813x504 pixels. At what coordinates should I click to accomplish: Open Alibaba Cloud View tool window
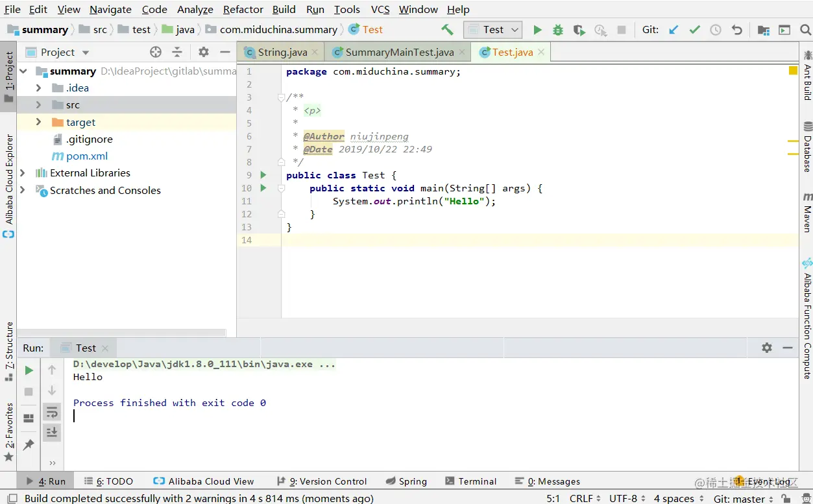pyautogui.click(x=203, y=481)
